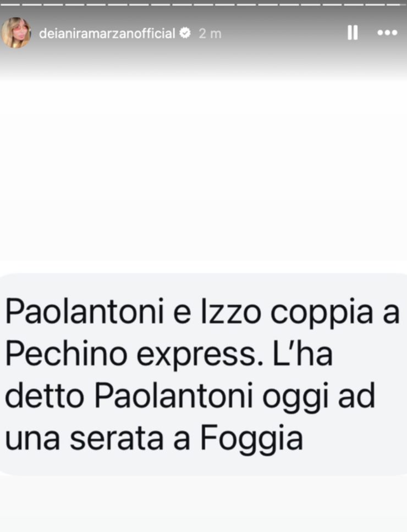The height and width of the screenshot is (532, 407).
Task: Tap the empty area below the message bubble
Action: pos(204,504)
